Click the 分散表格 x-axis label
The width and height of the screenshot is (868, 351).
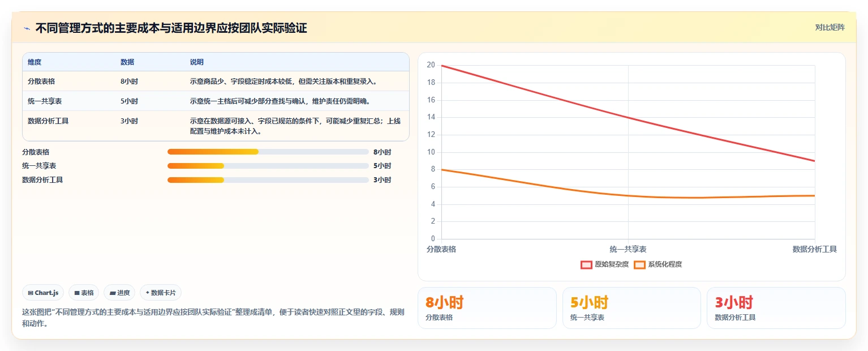[x=441, y=249]
